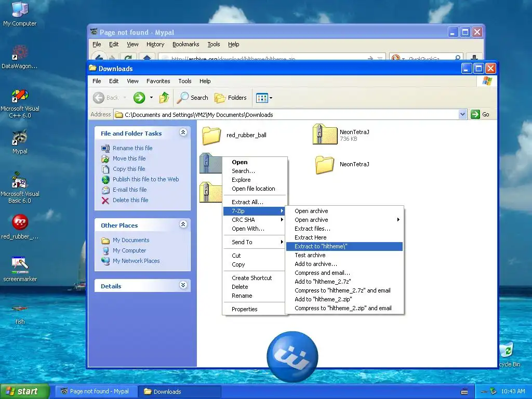Open the Forward button history dropdown arrow
This screenshot has height=399, width=532.
(151, 98)
